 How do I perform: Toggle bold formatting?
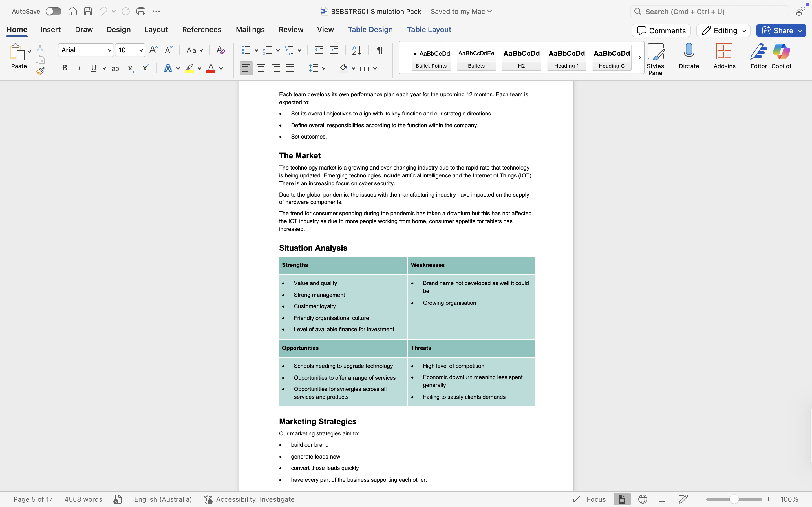tap(65, 68)
